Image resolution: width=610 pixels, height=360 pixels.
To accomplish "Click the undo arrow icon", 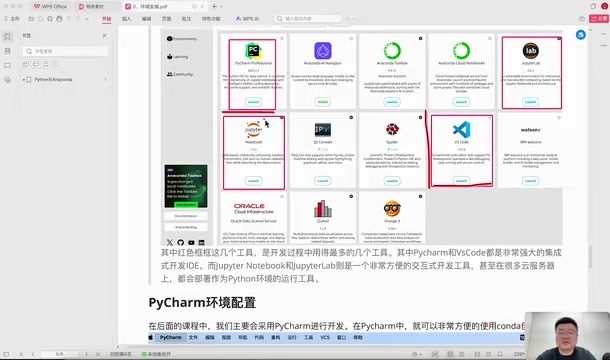I will 68,19.
